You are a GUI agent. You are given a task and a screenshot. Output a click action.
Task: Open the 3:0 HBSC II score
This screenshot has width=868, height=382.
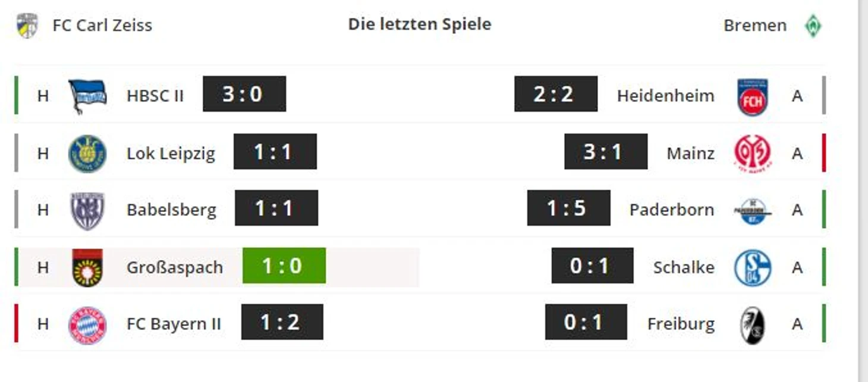[x=244, y=94]
